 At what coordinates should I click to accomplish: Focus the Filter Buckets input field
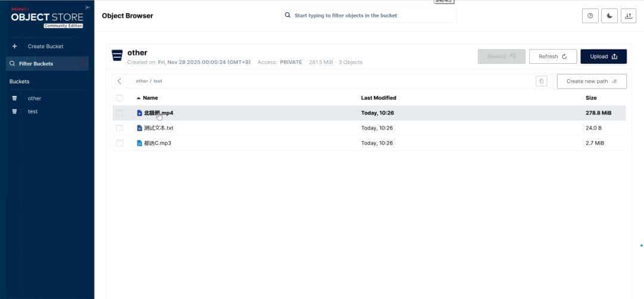tap(47, 64)
